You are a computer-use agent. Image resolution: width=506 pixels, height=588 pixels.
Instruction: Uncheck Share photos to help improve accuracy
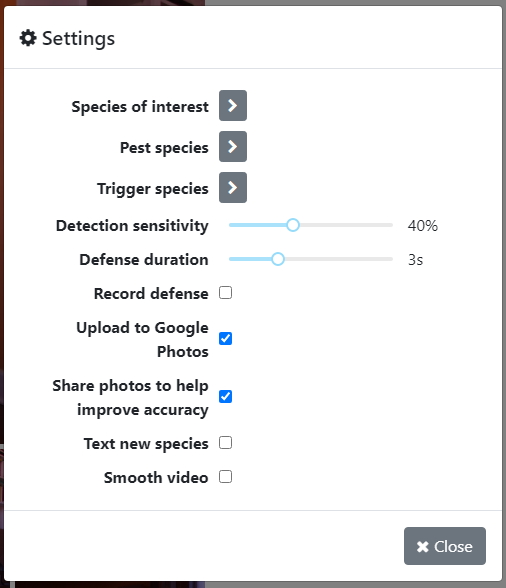(x=225, y=397)
